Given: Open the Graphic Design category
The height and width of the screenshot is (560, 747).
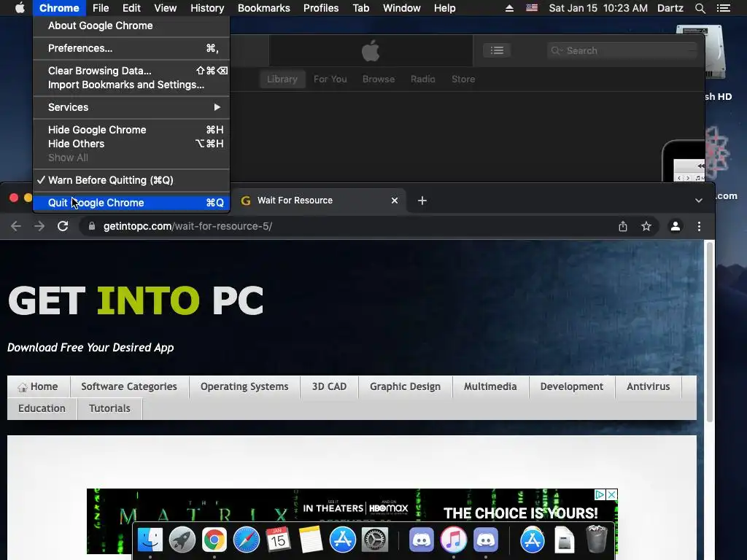Looking at the screenshot, I should point(406,386).
